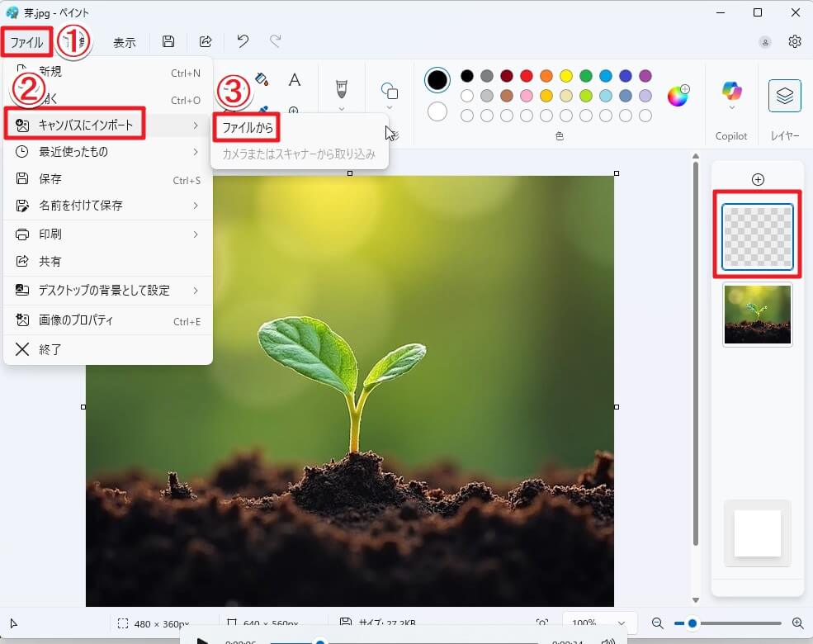Open Paint settings gear

[x=794, y=41]
